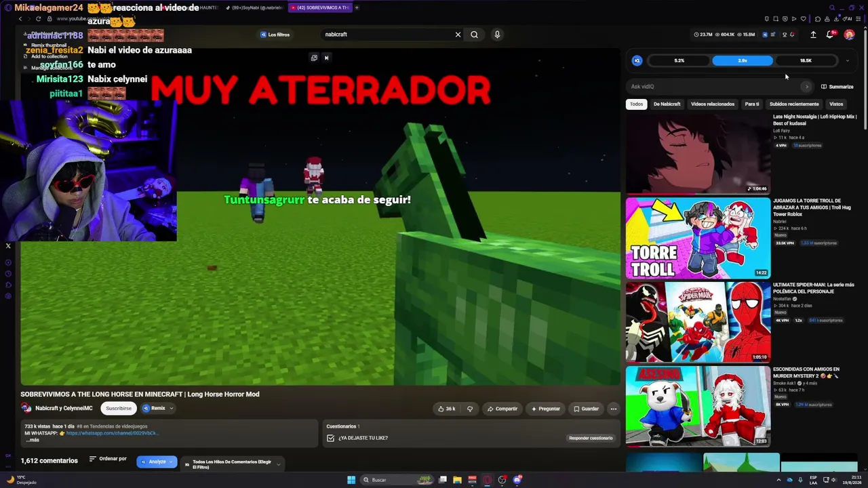Viewport: 868px width, 488px height.
Task: Expand the description with ...más
Action: [32, 440]
